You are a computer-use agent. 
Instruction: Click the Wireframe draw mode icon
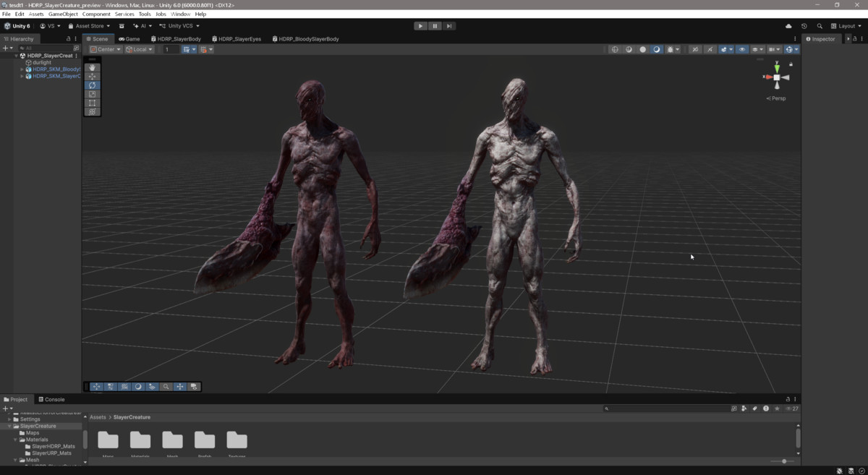pyautogui.click(x=615, y=50)
